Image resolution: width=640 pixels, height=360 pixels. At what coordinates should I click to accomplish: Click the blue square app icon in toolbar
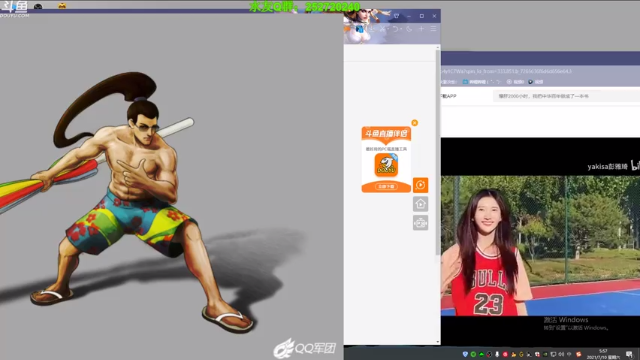(360, 29)
